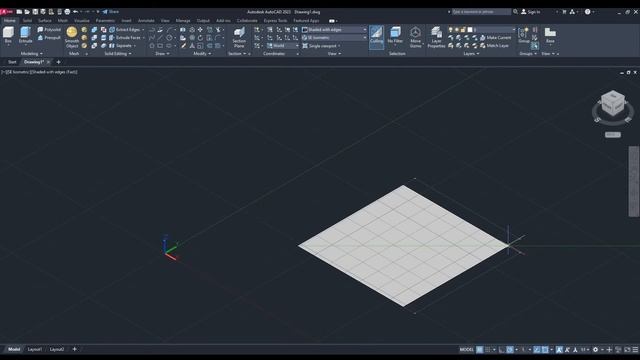Activate the Move Gizmo button
This screenshot has height=360, width=640.
[x=416, y=37]
